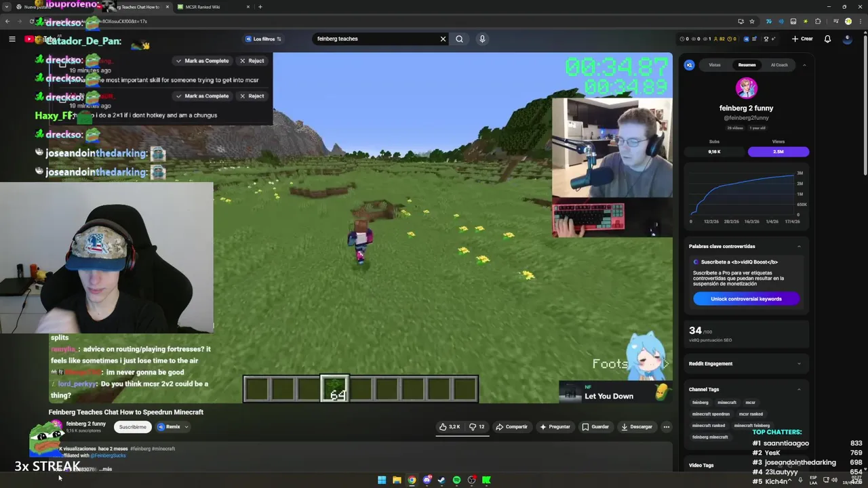Expand description with '...más'

[x=105, y=469]
